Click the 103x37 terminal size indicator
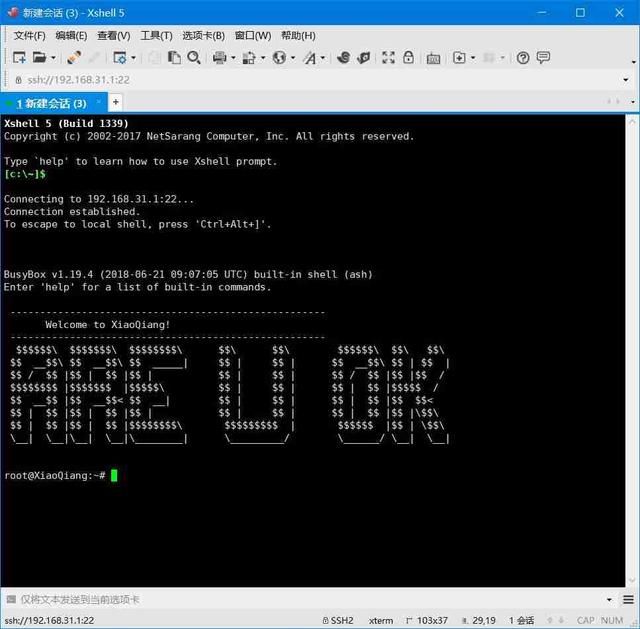This screenshot has width=640, height=629. tap(427, 620)
